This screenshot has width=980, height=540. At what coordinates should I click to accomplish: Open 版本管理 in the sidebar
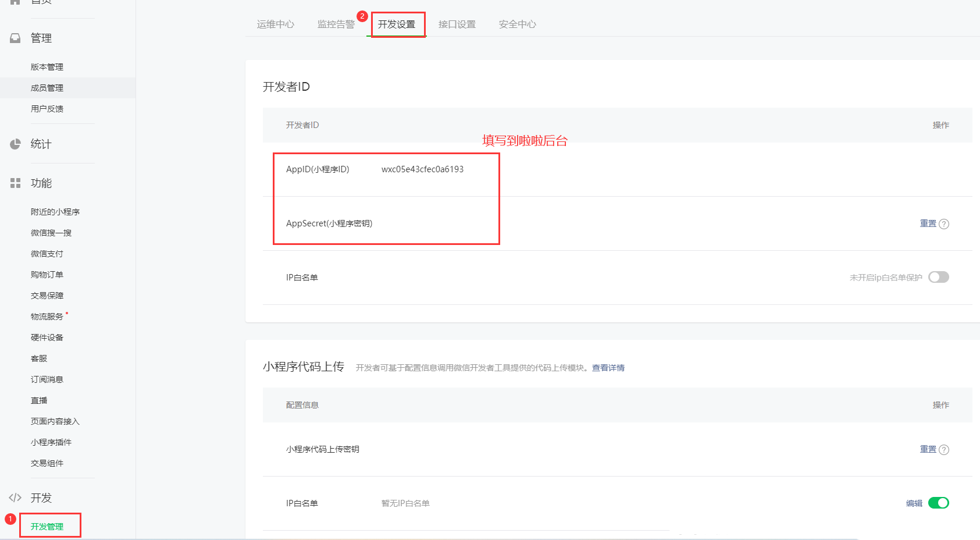click(47, 67)
